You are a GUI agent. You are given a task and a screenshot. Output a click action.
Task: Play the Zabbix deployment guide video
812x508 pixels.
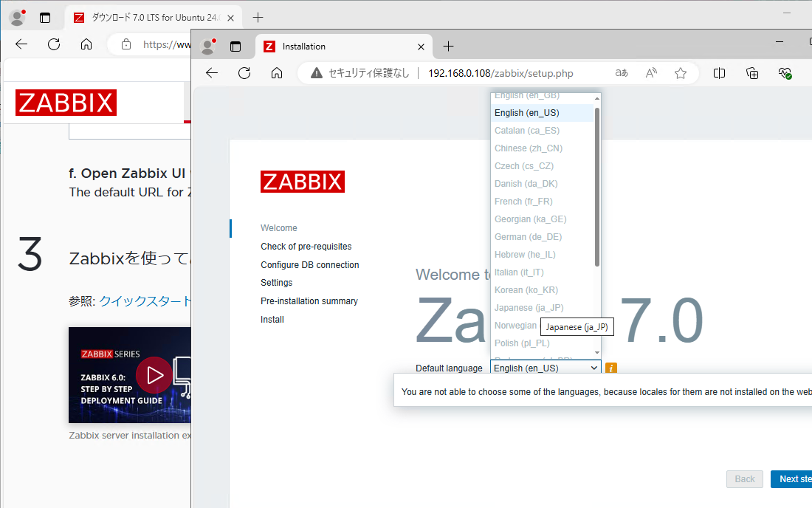[x=154, y=374]
